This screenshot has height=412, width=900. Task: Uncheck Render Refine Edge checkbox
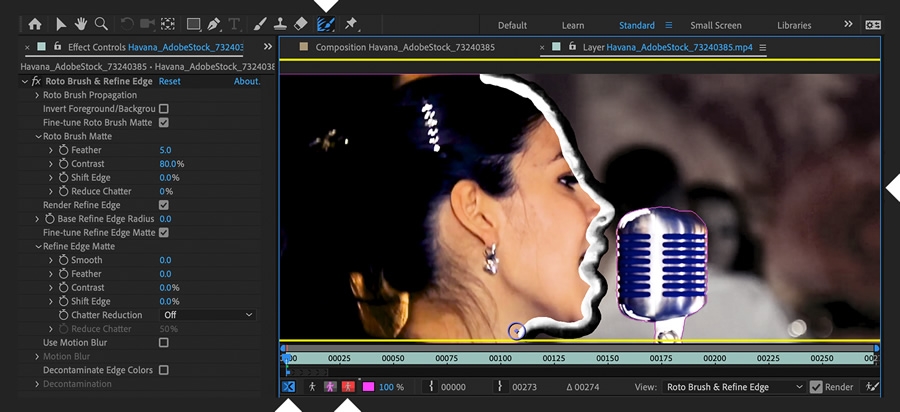(164, 205)
